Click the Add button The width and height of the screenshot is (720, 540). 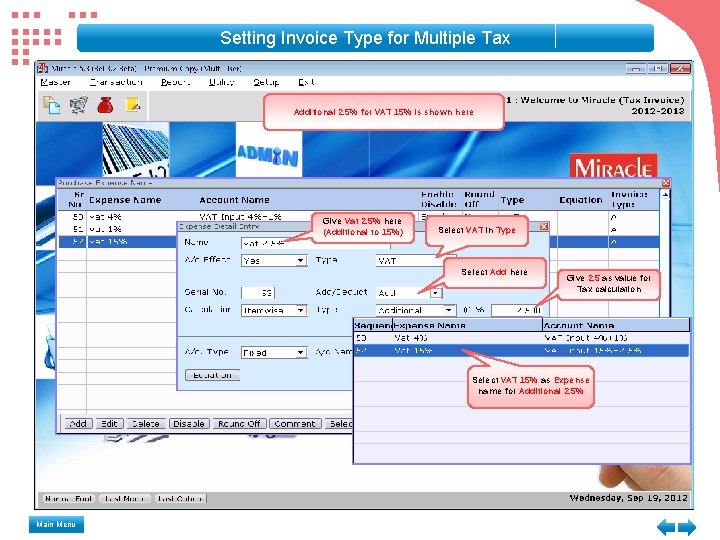(x=78, y=423)
